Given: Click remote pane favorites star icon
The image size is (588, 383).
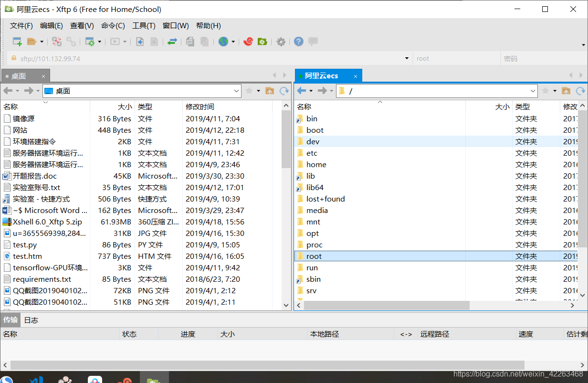Looking at the screenshot, I should click(546, 91).
